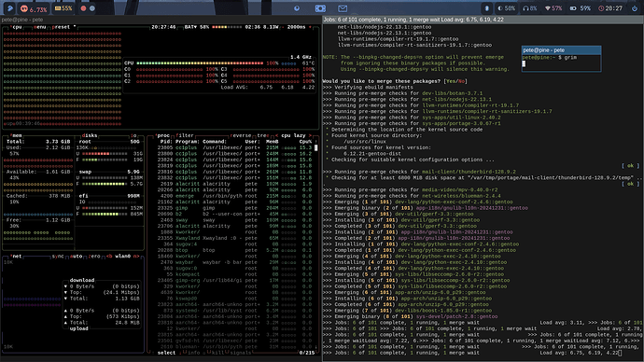Screen dimensions: 644x362
Task: Click the memory 55% module in waybar
Action: pos(63,8)
